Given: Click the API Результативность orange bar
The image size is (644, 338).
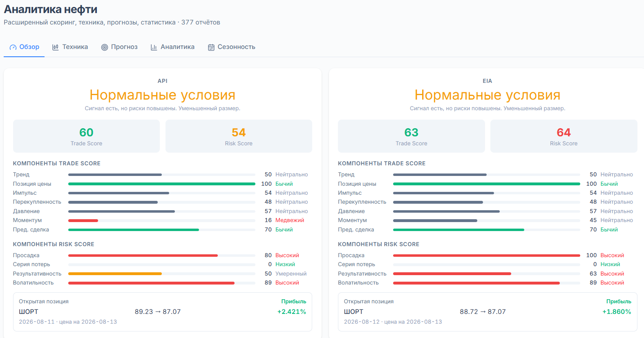Looking at the screenshot, I should coord(115,274).
